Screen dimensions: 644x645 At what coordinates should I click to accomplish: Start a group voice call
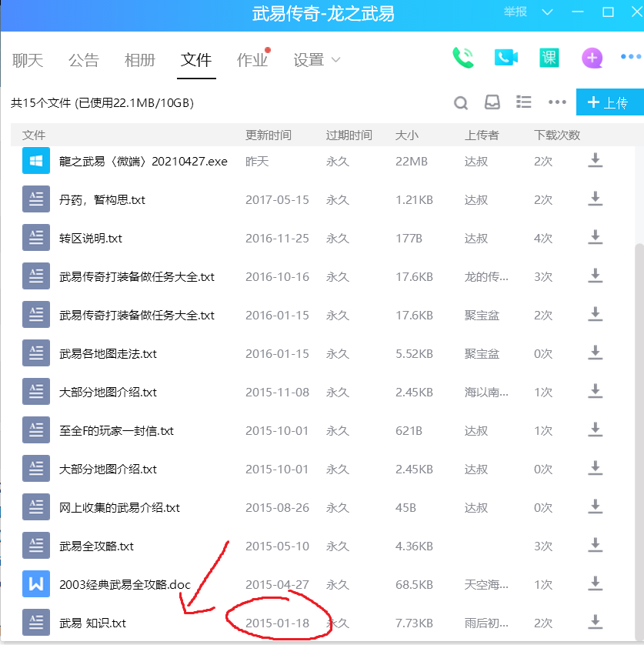463,58
